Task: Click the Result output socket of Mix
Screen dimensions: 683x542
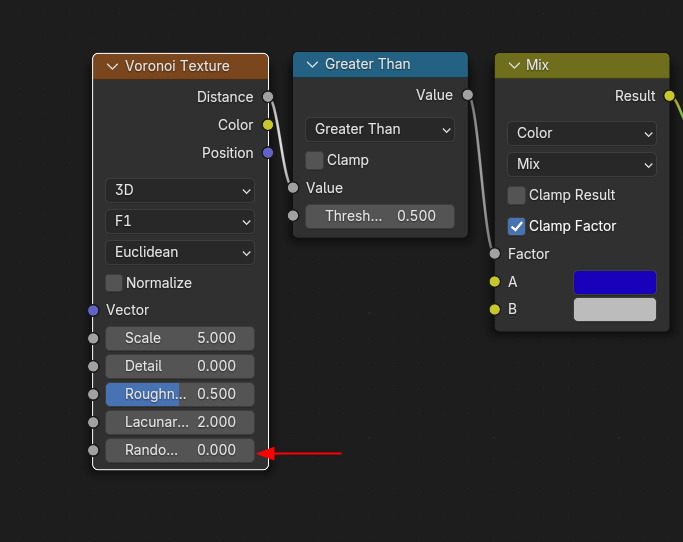Action: [x=669, y=96]
